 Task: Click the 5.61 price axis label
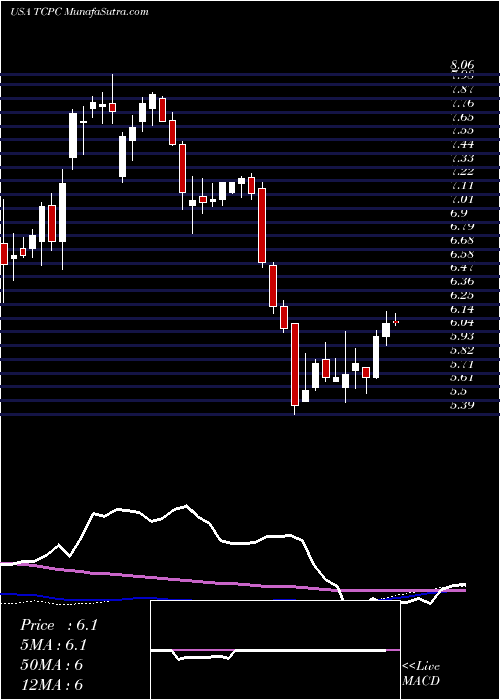point(463,377)
